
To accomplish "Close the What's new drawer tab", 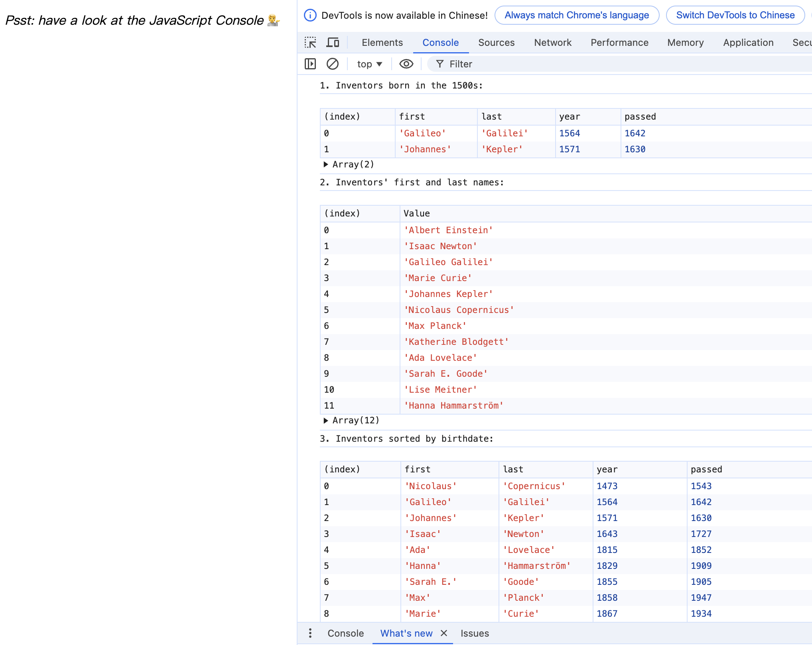I will pyautogui.click(x=444, y=633).
